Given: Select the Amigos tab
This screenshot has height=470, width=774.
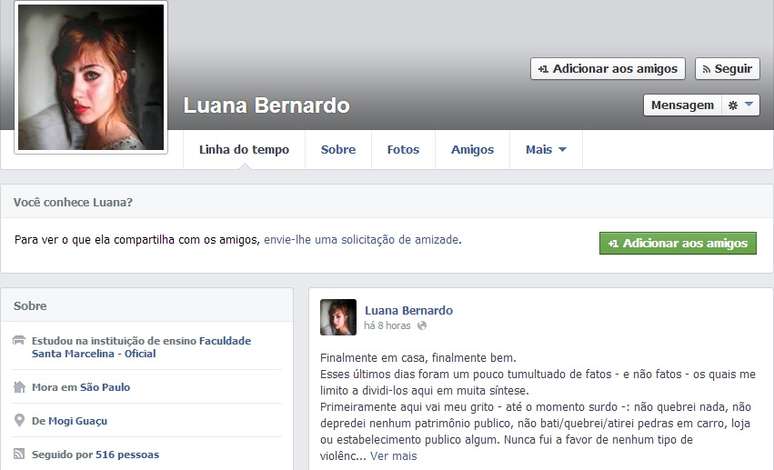Looking at the screenshot, I should 472,150.
